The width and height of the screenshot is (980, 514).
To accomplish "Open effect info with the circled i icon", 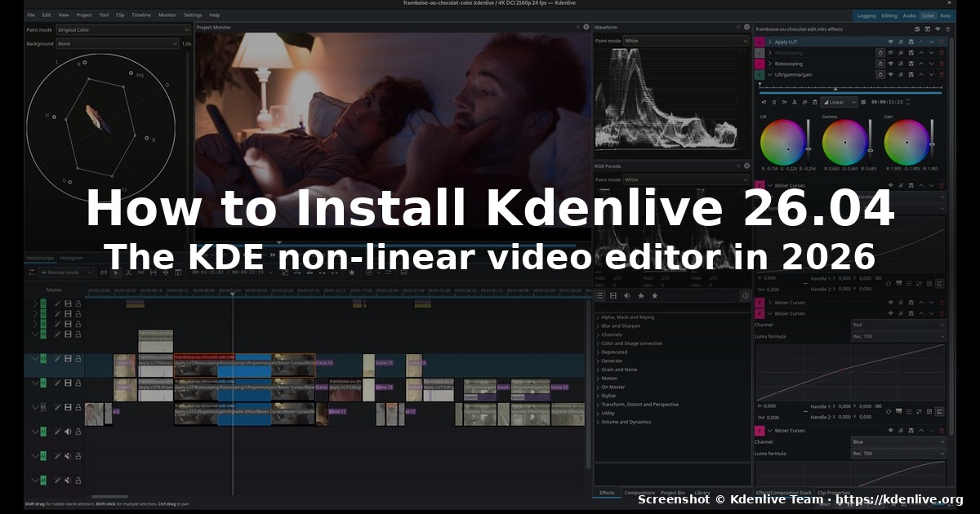I will click(x=745, y=295).
